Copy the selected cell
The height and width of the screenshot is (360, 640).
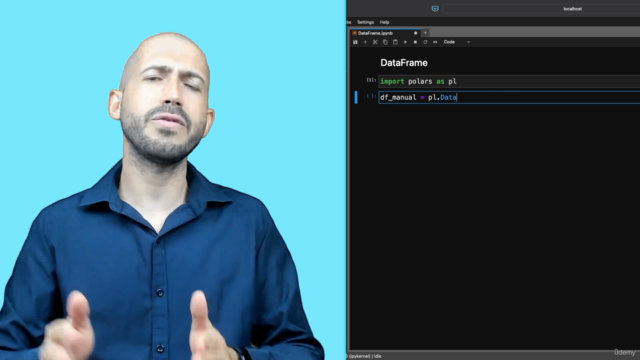(x=385, y=42)
